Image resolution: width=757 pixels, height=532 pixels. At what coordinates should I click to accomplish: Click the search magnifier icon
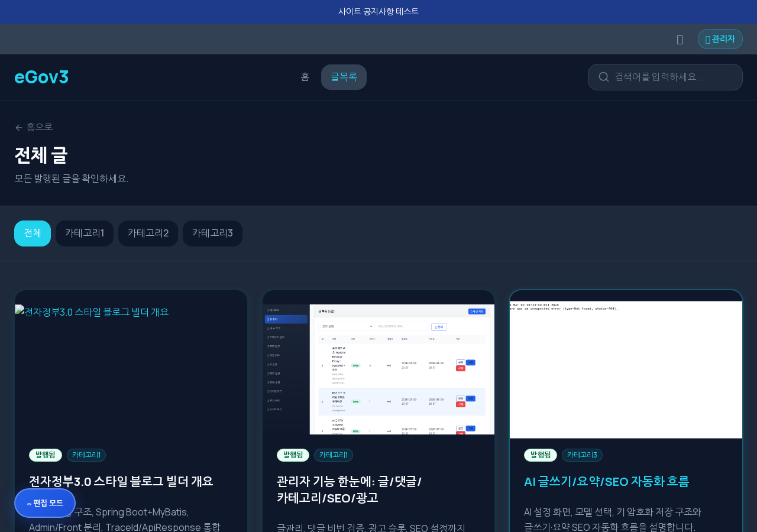[x=604, y=77]
